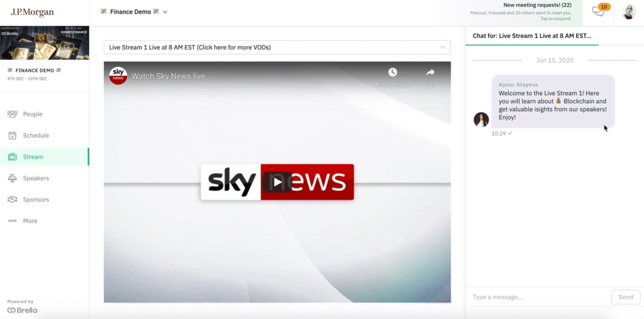Go to the Schedule menu item

[x=44, y=135]
